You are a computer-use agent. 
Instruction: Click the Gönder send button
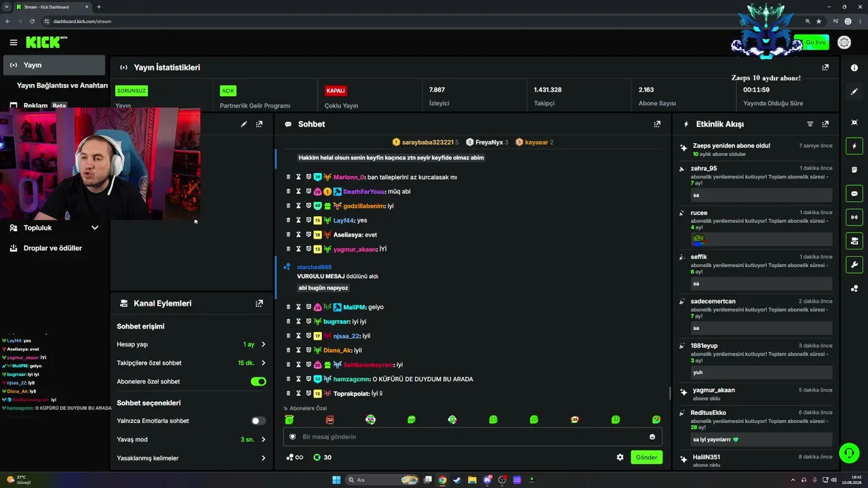coord(646,457)
